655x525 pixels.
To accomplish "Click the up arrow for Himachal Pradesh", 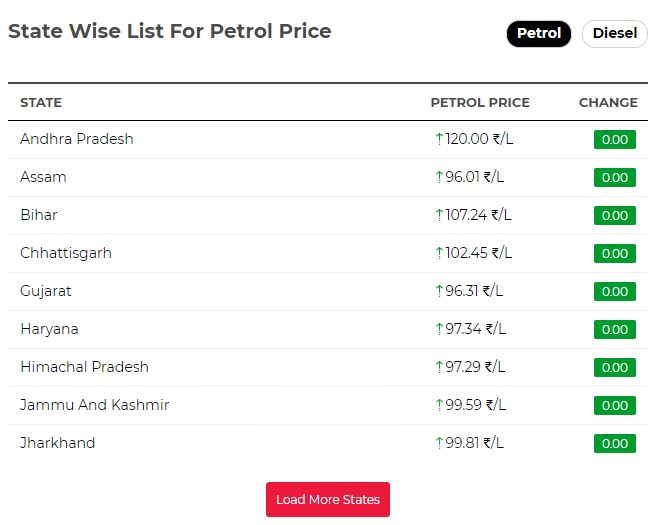I will (439, 367).
